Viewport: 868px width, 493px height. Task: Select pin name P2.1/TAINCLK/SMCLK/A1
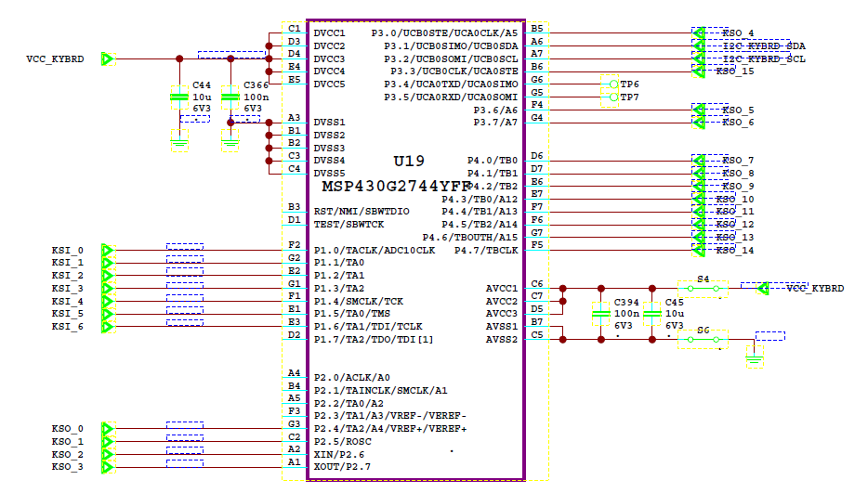click(x=381, y=391)
